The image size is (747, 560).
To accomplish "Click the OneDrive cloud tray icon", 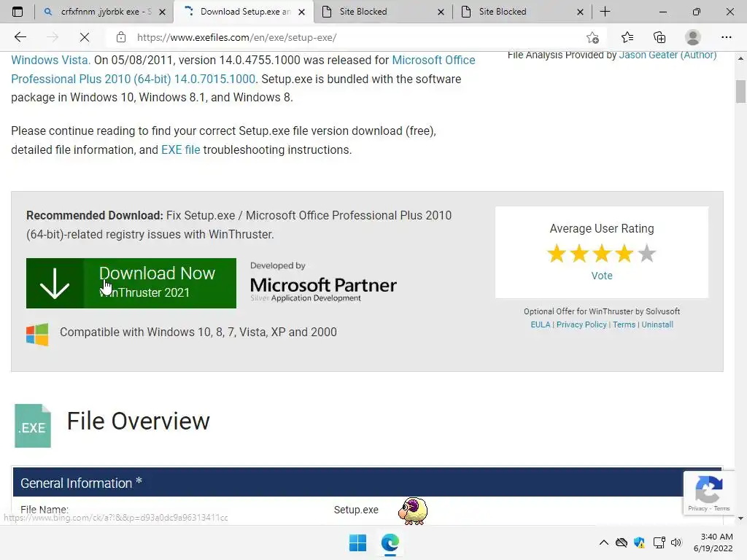I will coord(622,542).
